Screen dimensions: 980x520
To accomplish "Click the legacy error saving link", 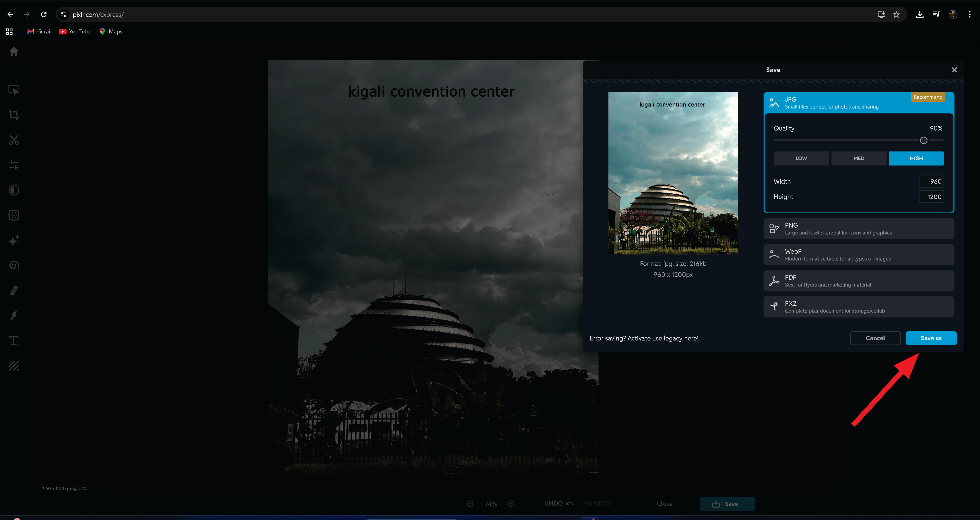I will [x=644, y=338].
